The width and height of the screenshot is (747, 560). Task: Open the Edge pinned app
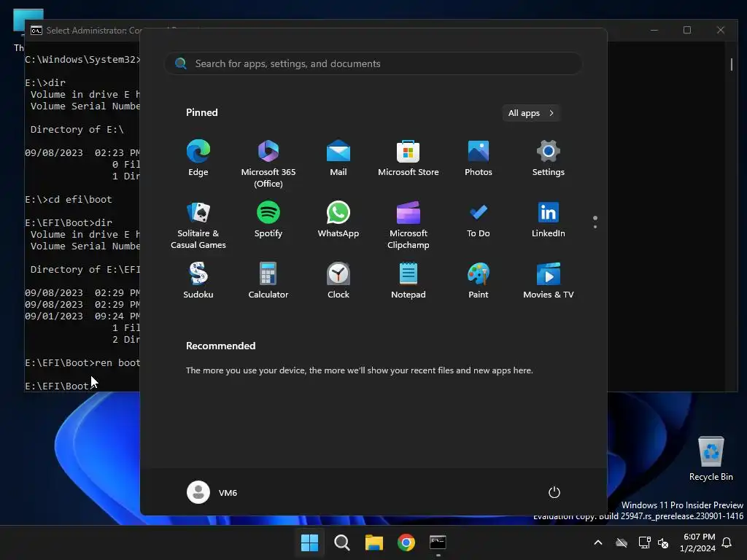tap(198, 158)
